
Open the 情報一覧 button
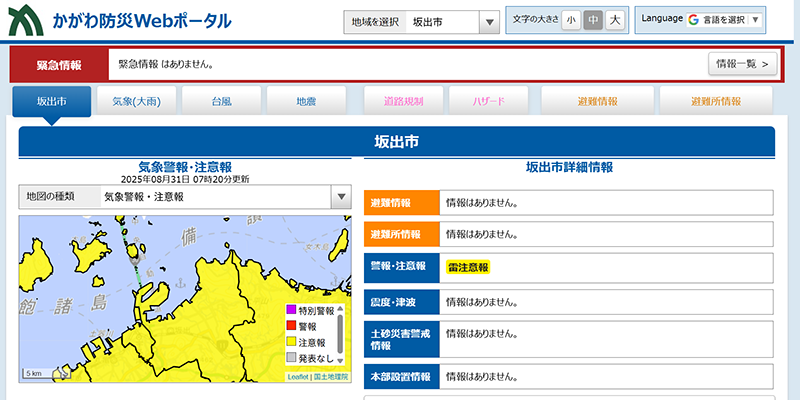pyautogui.click(x=742, y=64)
